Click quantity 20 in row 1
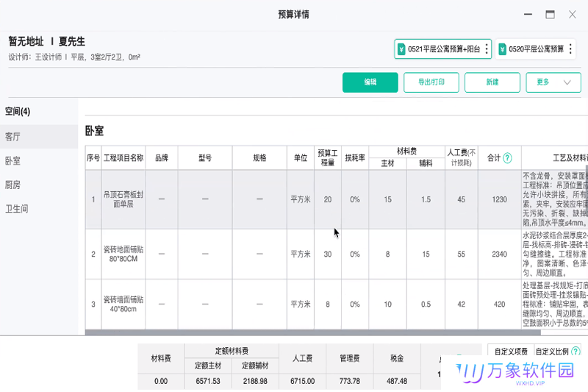 pos(328,199)
